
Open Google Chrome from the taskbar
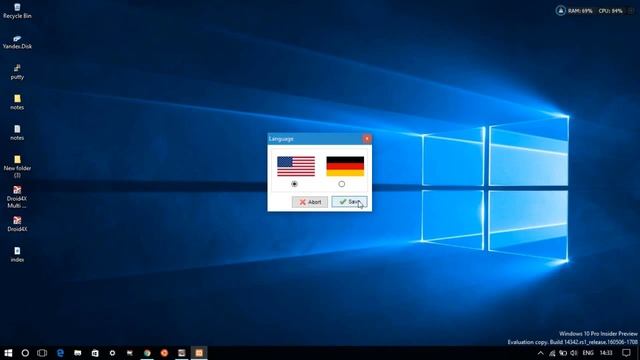[147, 353]
